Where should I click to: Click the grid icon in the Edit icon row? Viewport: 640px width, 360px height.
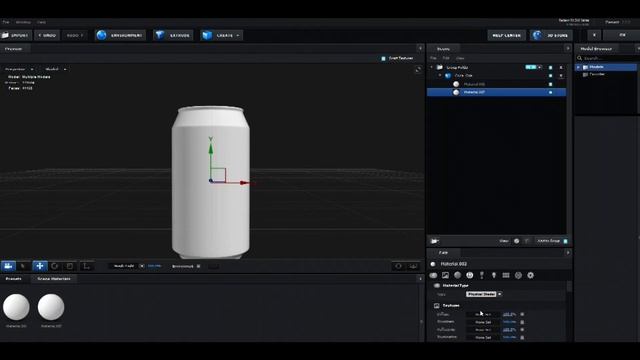coord(506,276)
